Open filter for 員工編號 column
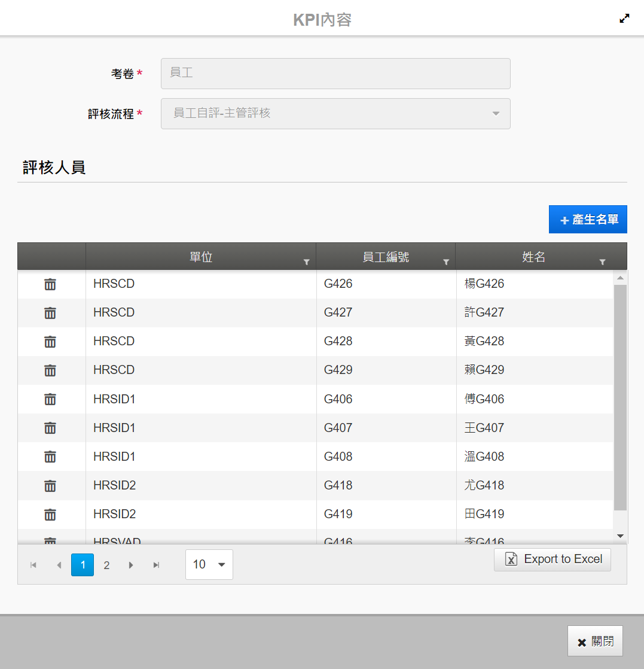 (446, 262)
